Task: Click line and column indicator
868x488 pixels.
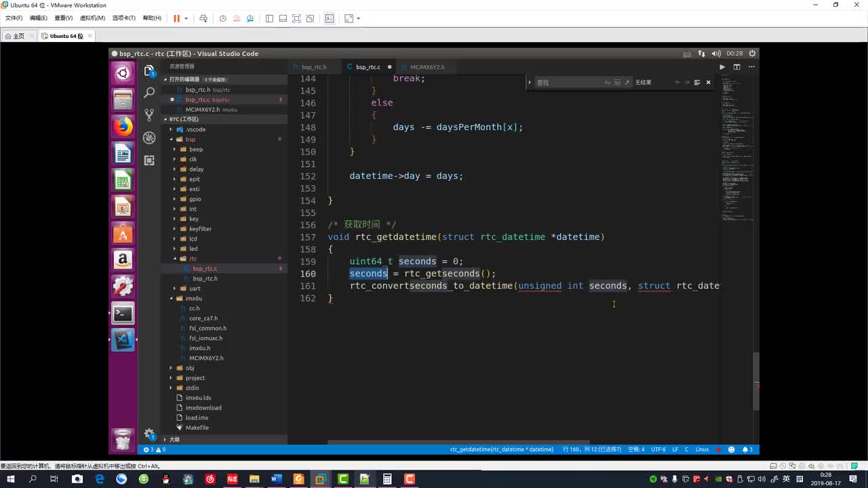Action: (x=592, y=449)
